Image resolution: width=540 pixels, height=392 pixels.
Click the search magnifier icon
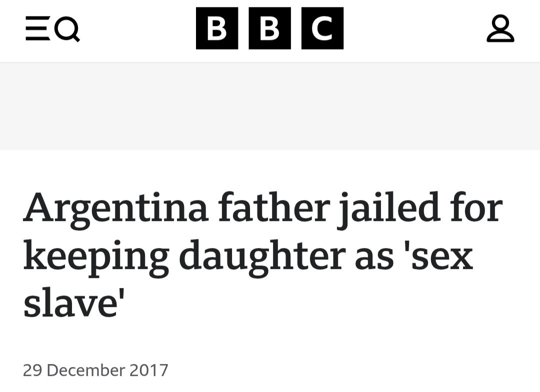coord(67,29)
